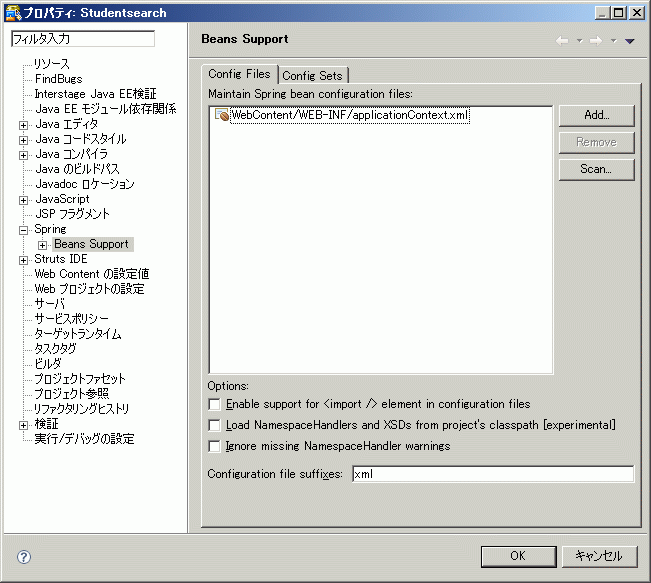Select JSP フラグメント item
This screenshot has height=583, width=651.
click(x=73, y=214)
